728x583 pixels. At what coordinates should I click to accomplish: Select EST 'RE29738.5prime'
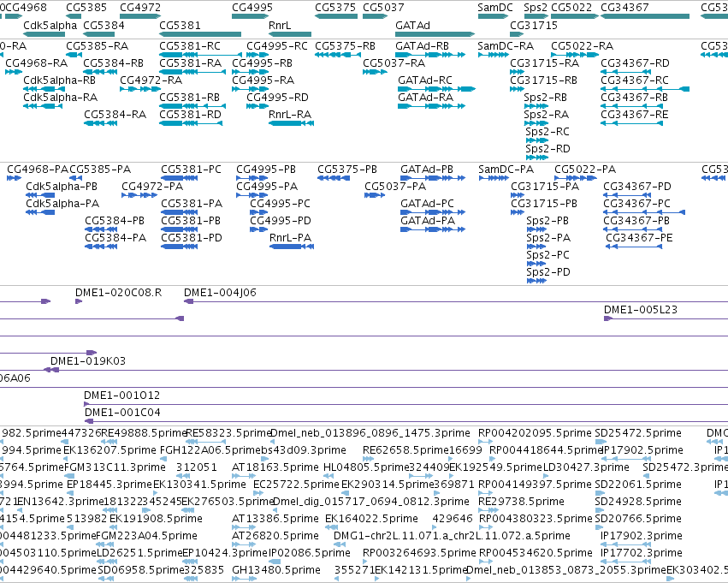pyautogui.click(x=521, y=502)
